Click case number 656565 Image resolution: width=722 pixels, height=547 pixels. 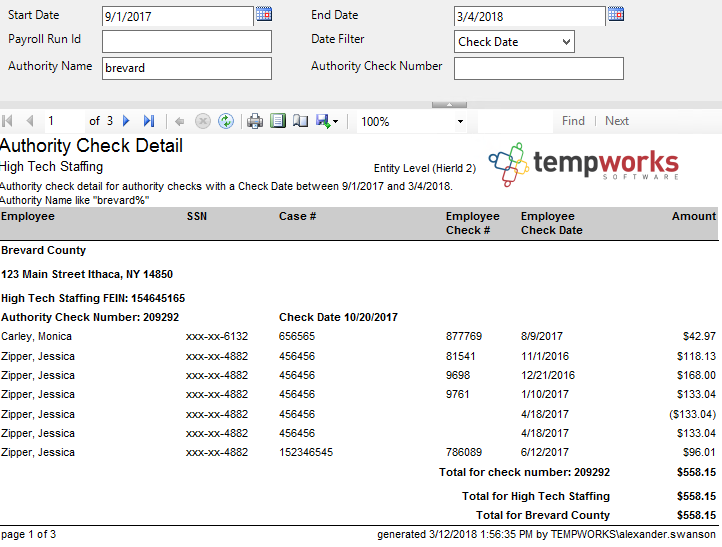pos(297,337)
